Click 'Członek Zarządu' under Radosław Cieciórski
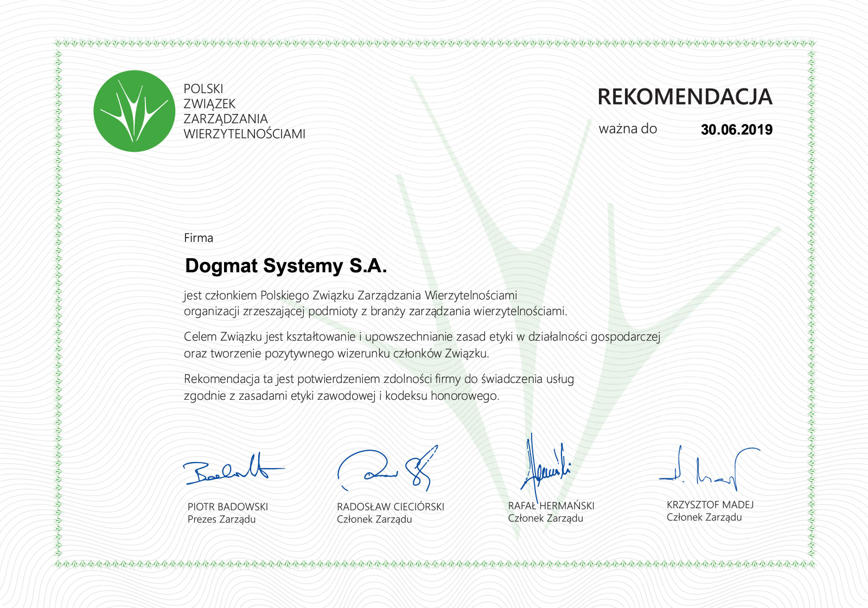 [x=374, y=520]
